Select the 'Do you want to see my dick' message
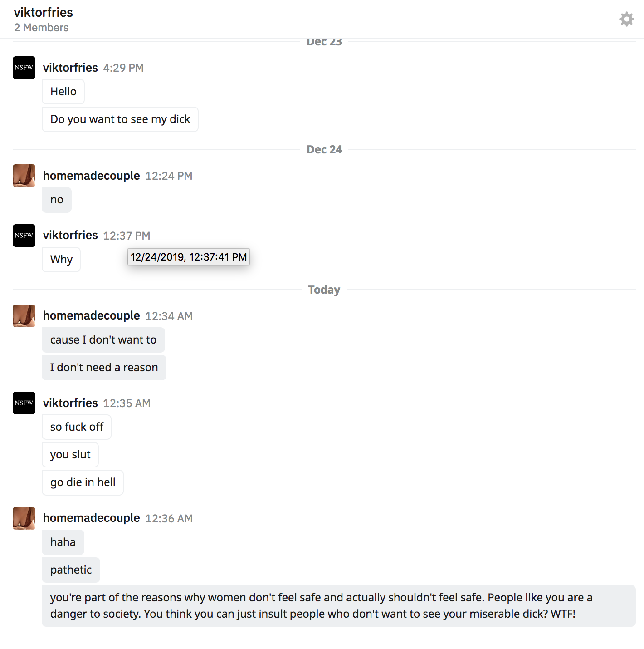Image resolution: width=644 pixels, height=649 pixels. (x=120, y=119)
